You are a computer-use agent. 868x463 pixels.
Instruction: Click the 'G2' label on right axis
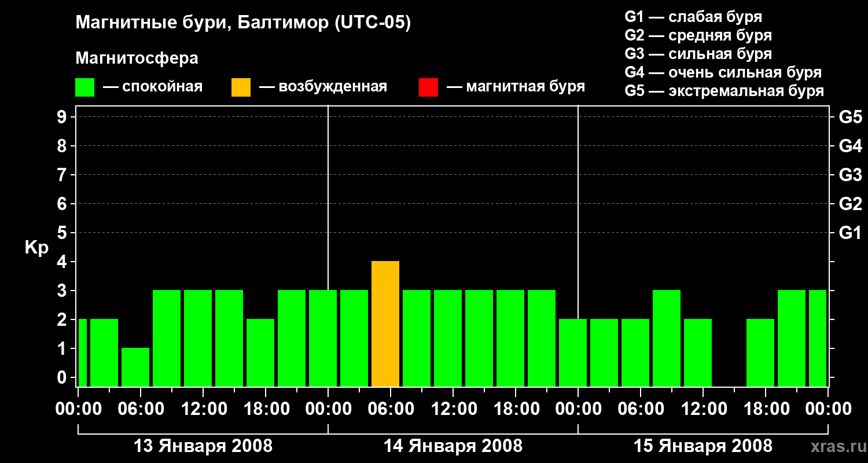[x=851, y=204]
